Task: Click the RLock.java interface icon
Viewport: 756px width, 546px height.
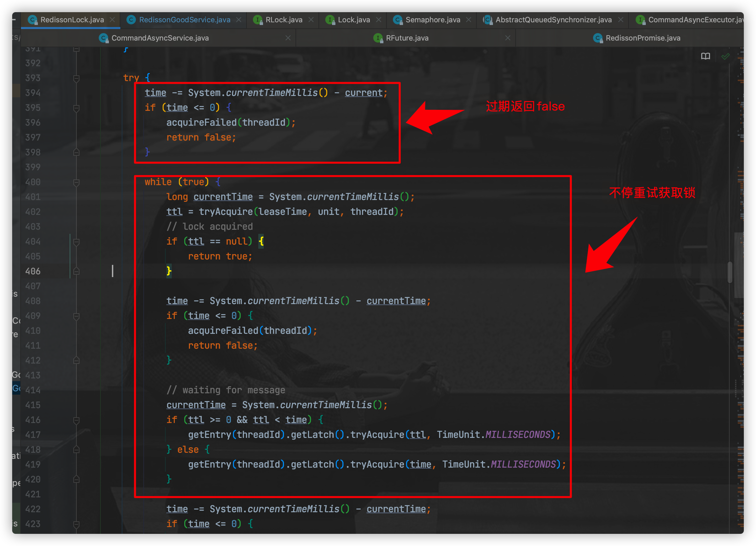Action: click(258, 20)
